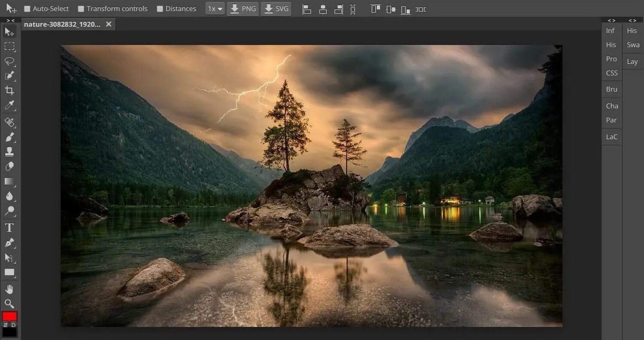
Task: Activate the Crop tool
Action: pyautogui.click(x=9, y=90)
